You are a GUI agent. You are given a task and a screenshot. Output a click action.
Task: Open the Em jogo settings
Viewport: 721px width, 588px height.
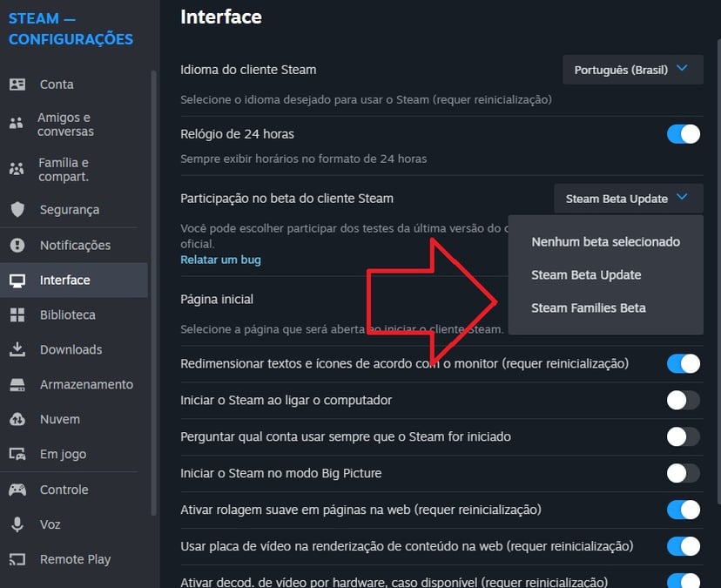(x=73, y=455)
